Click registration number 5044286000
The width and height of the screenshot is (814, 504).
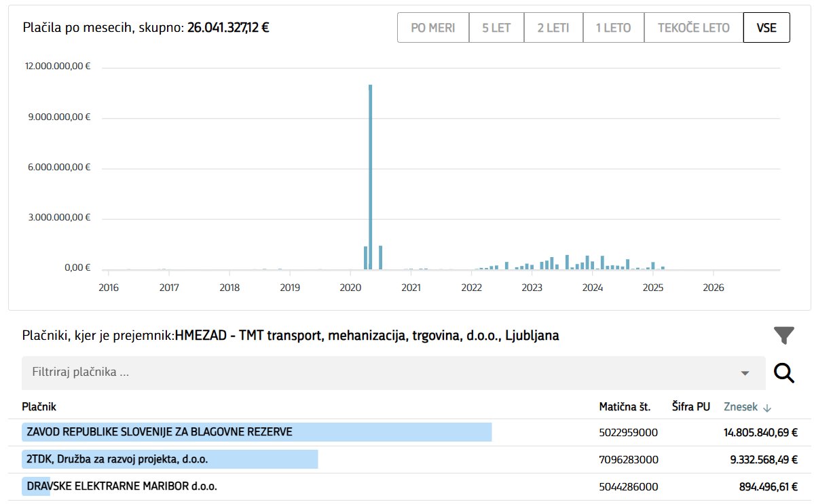629,487
